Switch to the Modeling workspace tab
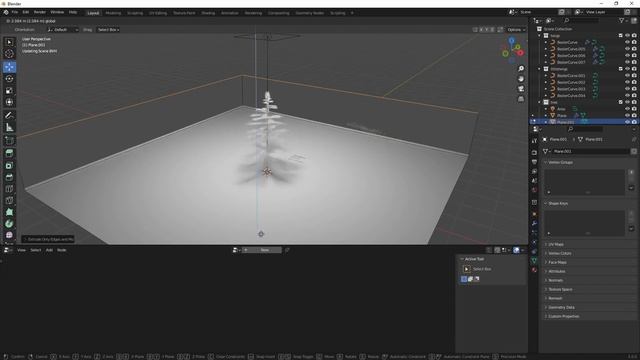This screenshot has width=640, height=360. click(x=113, y=13)
